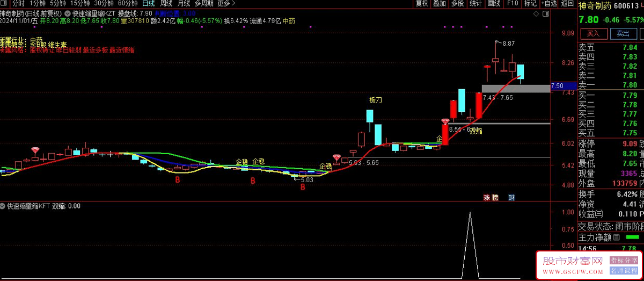Open the 统计 statistics button
This screenshot has width=644, height=281.
(x=475, y=3)
